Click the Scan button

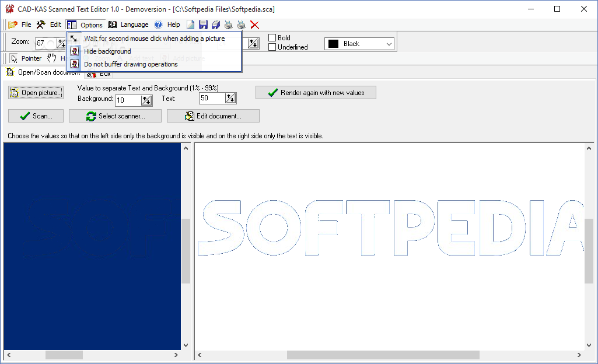pyautogui.click(x=36, y=116)
